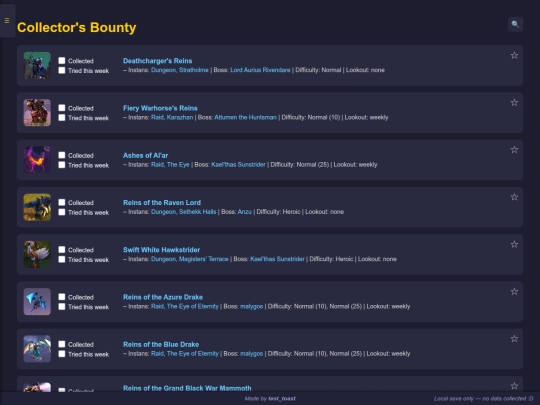Check Collected for Deathcharger's Reins

point(62,61)
